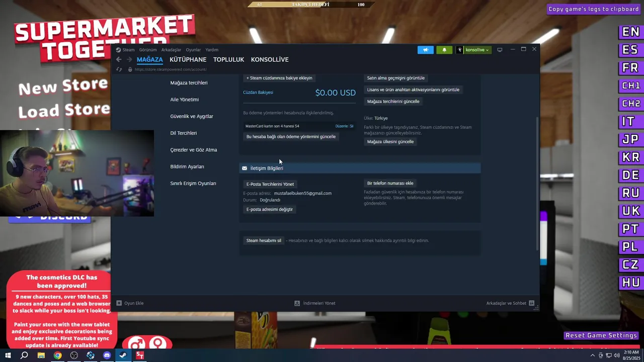Go forward with the Steam forward arrow

(x=129, y=59)
